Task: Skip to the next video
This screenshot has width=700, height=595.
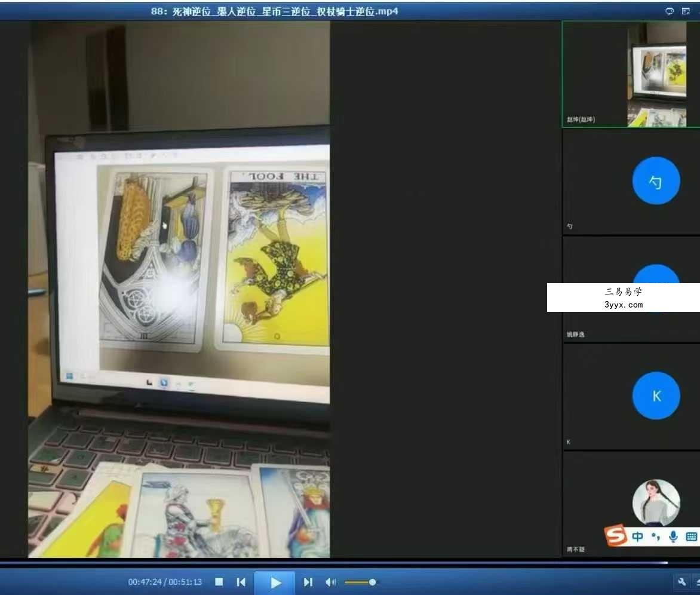Action: 308,582
